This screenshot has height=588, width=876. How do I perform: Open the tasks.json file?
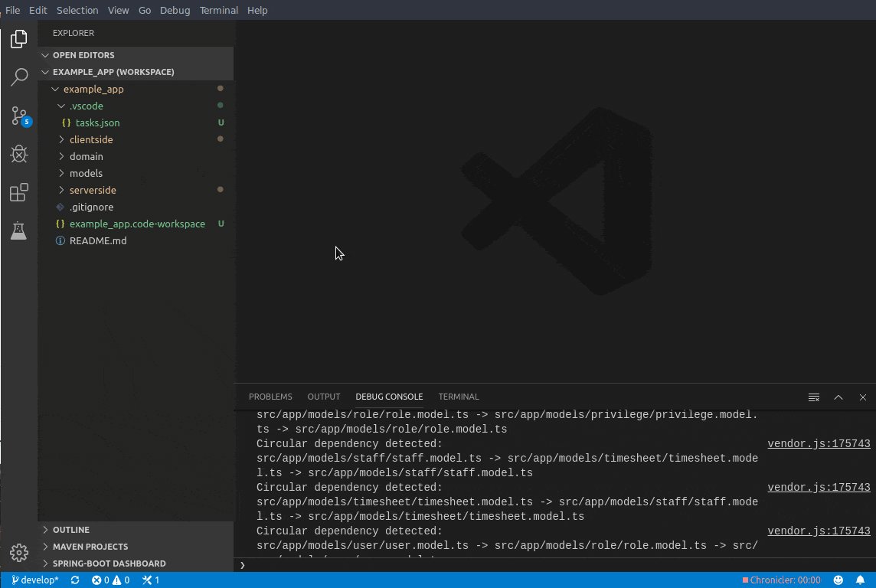97,122
